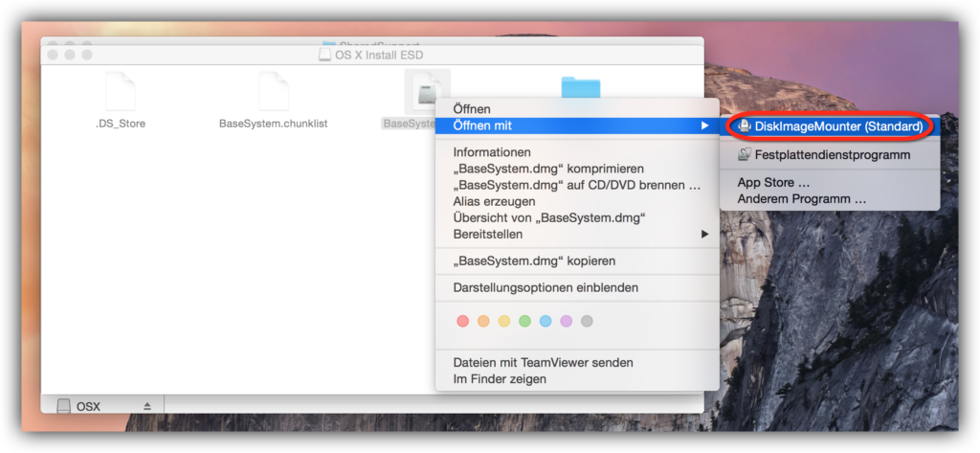
Task: Eject the OSX volume
Action: (147, 407)
